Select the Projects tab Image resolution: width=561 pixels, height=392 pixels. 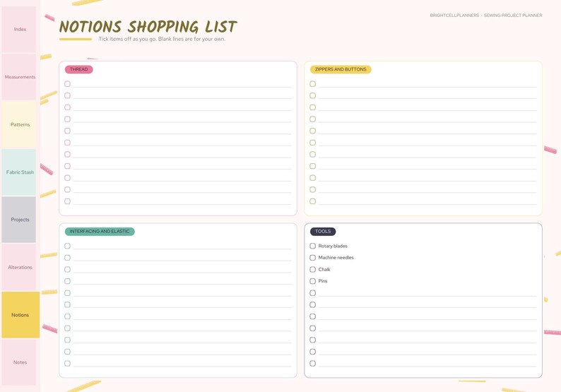[19, 220]
